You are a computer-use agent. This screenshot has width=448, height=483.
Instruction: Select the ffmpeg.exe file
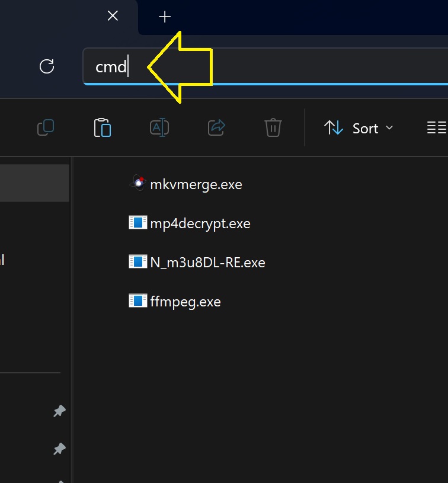click(175, 301)
